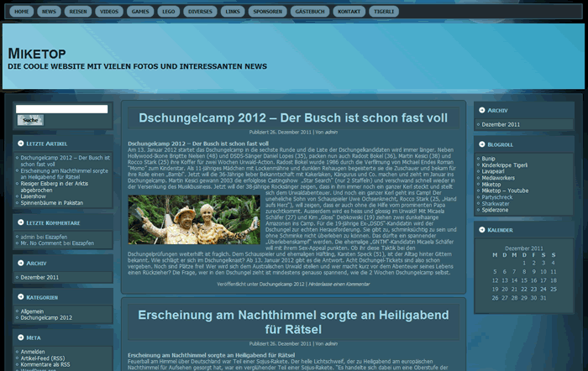588x371 pixels.
Task: Open the Tigerli menu item
Action: click(384, 12)
